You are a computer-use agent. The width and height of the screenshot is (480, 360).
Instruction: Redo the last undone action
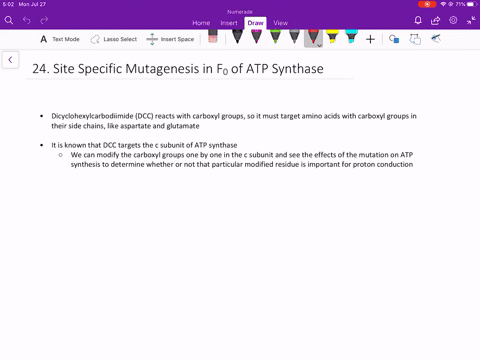[44, 20]
